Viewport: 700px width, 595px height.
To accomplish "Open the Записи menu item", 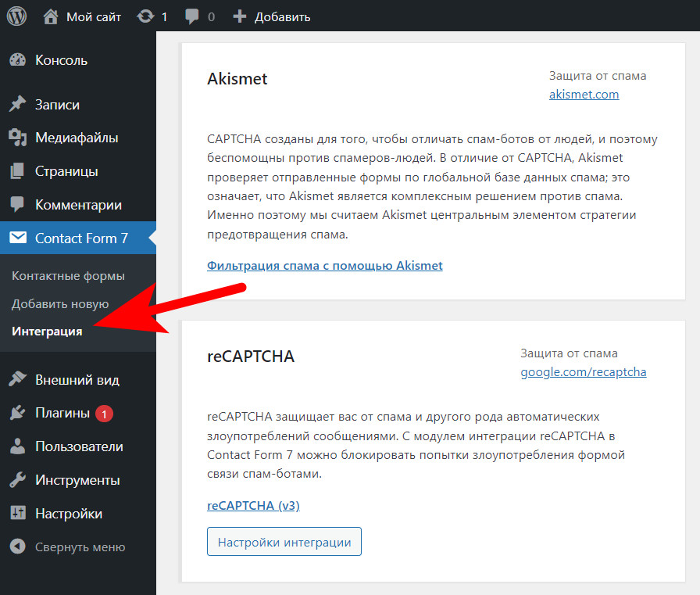I will point(57,105).
